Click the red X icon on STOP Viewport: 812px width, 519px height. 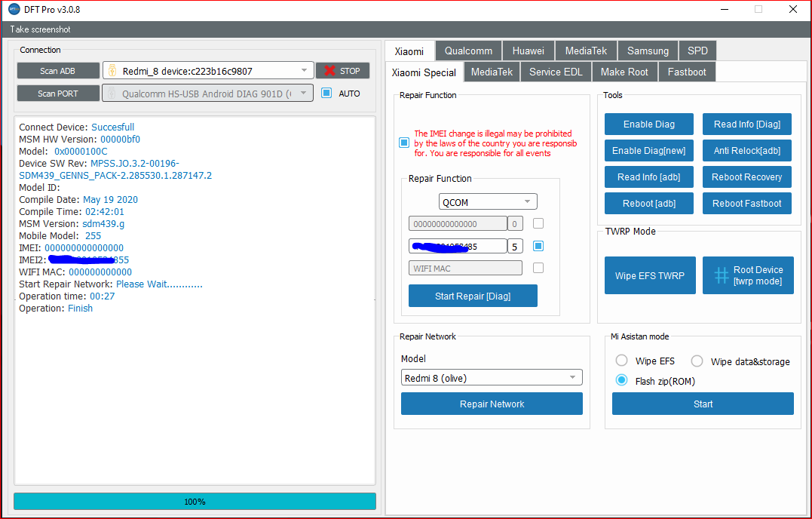[329, 70]
